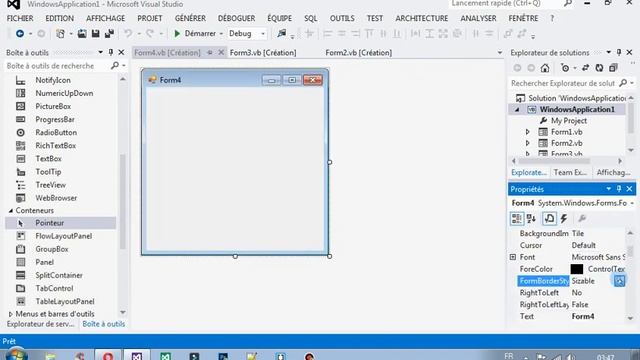Switch to Form2.vb [Création] tab

(x=358, y=53)
